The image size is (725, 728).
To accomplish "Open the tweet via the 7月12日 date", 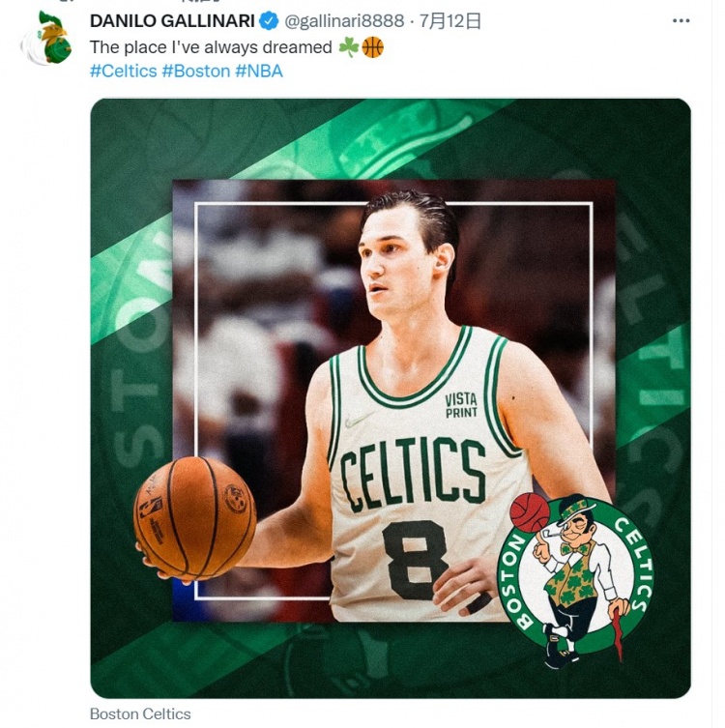I will click(x=445, y=21).
